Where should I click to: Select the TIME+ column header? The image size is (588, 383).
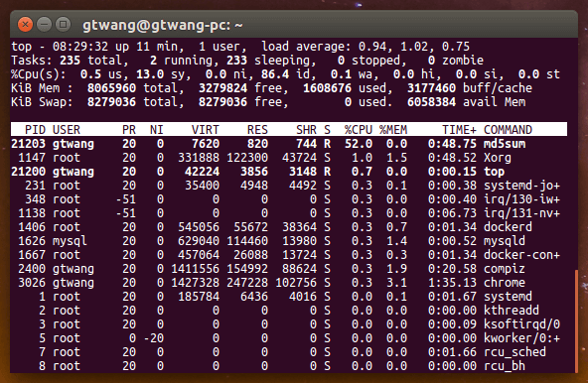(459, 130)
